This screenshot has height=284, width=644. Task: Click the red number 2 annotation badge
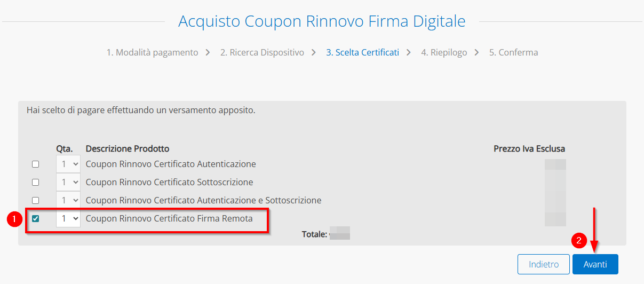pyautogui.click(x=579, y=241)
